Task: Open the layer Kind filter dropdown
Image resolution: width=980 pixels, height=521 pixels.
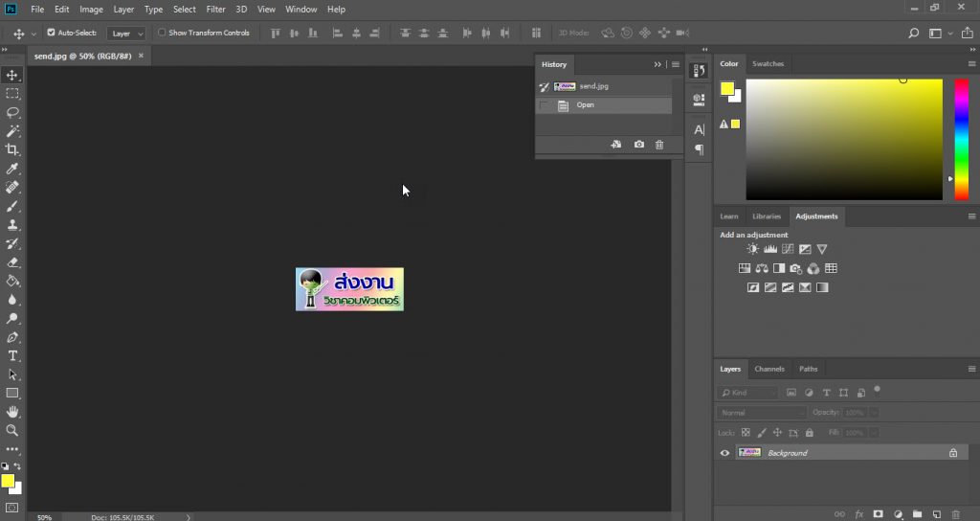Action: tap(748, 393)
